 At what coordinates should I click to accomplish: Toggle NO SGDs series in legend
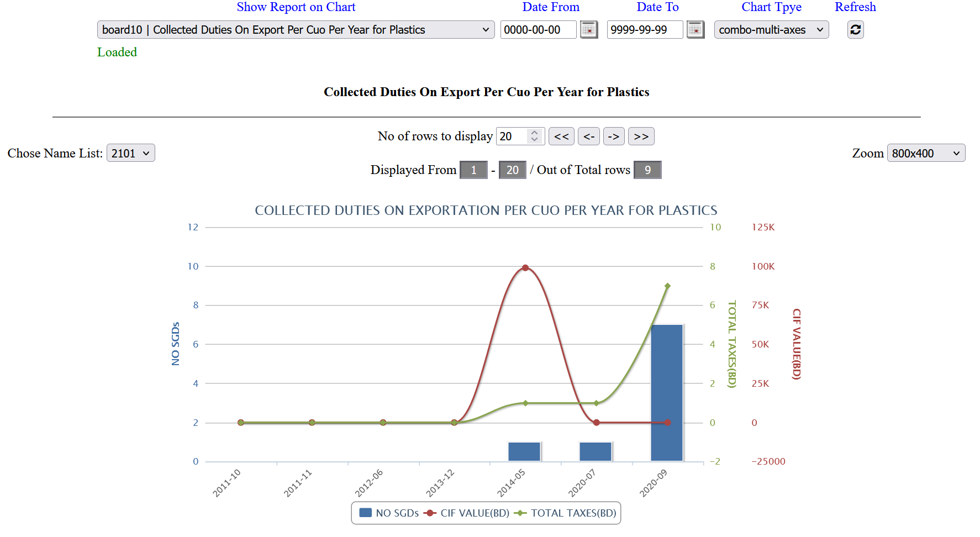tap(389, 513)
